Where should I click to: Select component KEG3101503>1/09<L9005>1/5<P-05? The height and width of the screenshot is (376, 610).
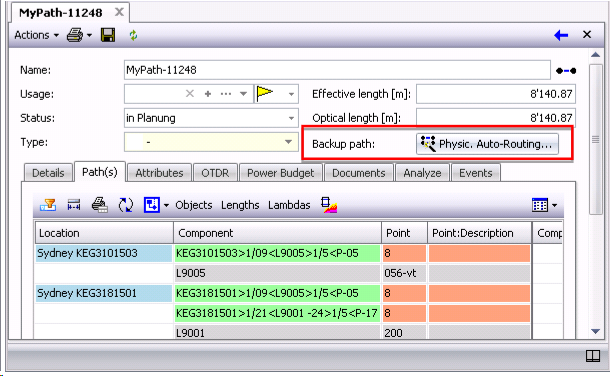277,253
